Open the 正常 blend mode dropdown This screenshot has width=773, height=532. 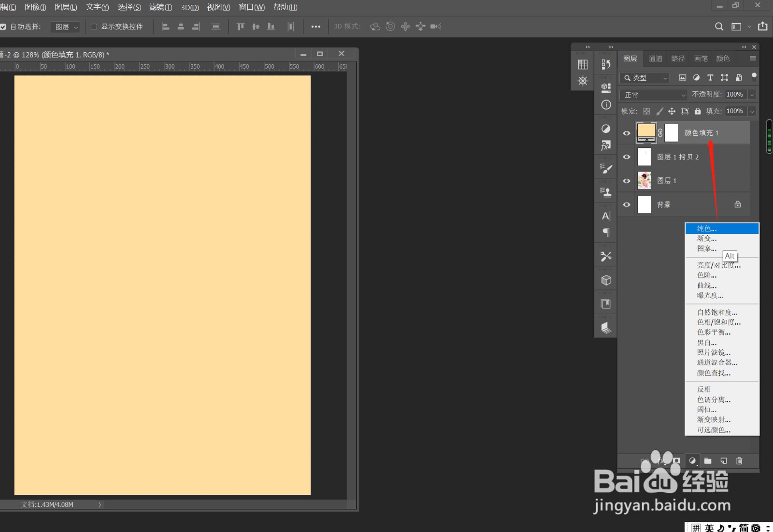tap(653, 95)
